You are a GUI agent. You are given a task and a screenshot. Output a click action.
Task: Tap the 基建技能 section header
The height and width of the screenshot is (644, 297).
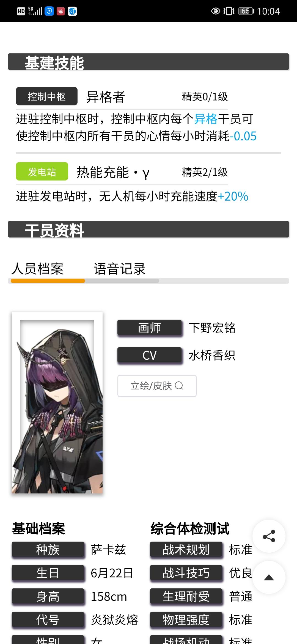148,62
